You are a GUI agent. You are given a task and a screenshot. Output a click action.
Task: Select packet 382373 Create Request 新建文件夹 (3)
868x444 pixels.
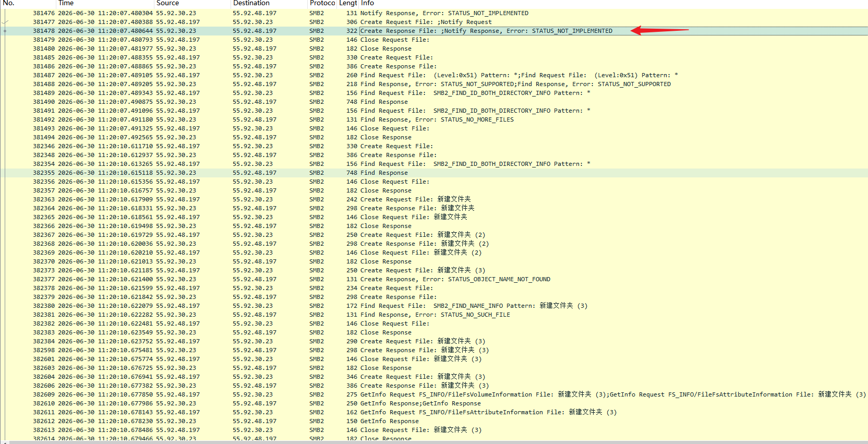coord(434,270)
